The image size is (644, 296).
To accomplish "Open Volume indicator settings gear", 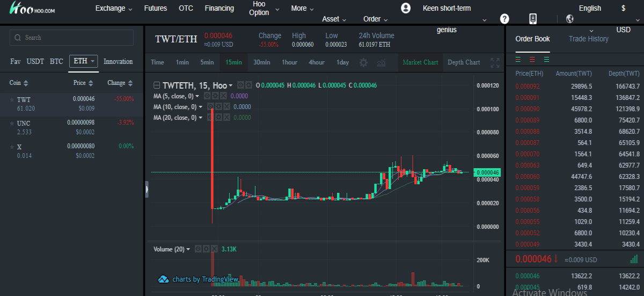I will click(x=206, y=249).
